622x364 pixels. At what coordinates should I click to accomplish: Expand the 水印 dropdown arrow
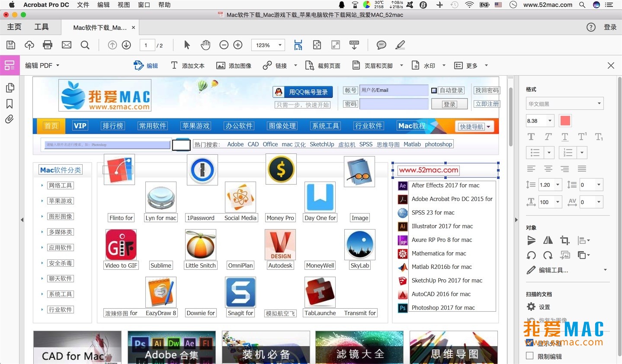[x=444, y=66]
